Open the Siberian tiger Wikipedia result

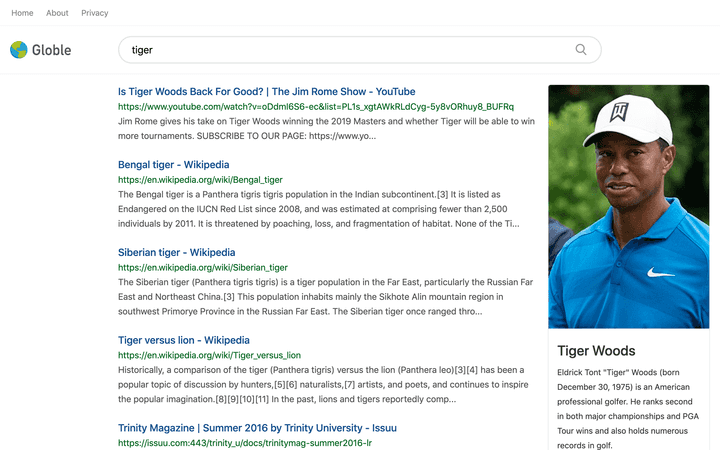coord(176,253)
